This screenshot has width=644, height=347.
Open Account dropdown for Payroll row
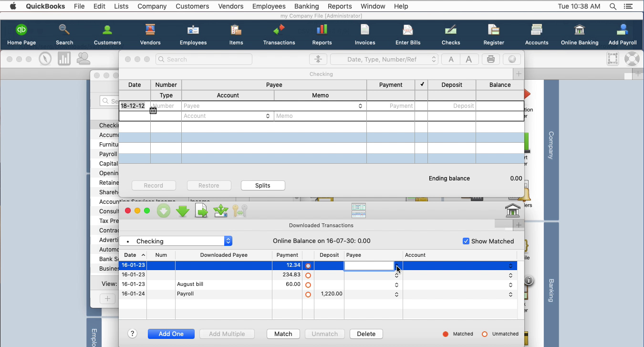[x=510, y=294]
